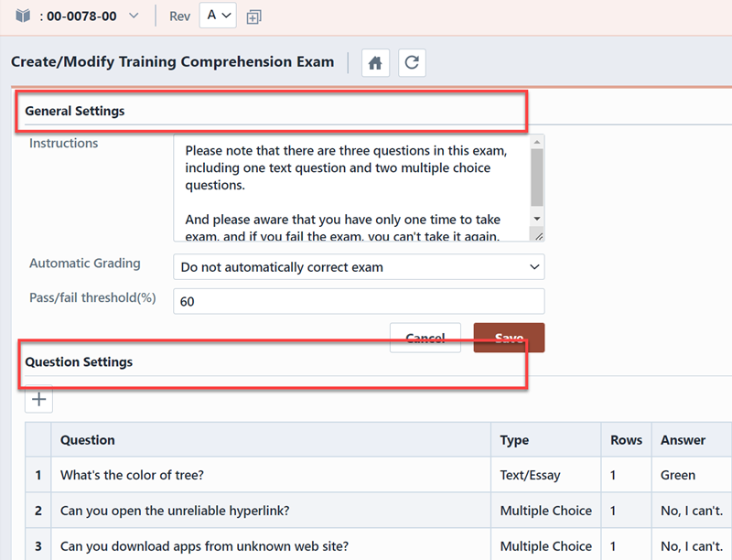The image size is (732, 560).
Task: Click the Pass/fail threshold input field
Action: [x=359, y=301]
